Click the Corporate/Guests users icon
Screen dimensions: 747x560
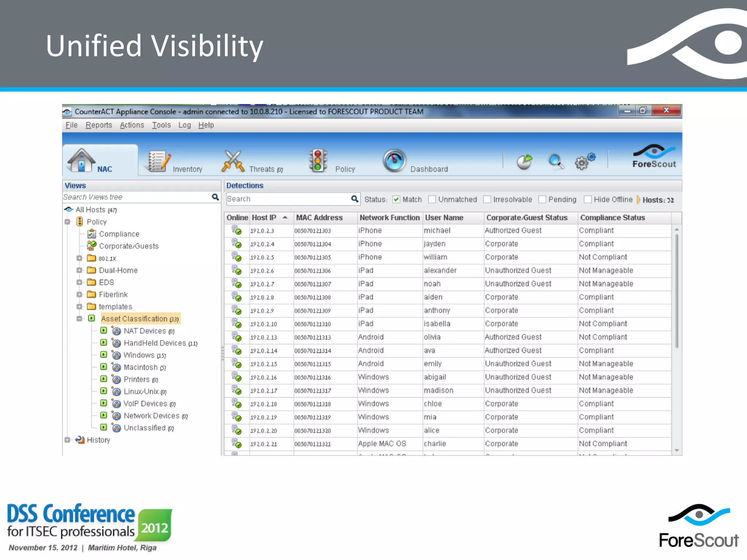coord(92,245)
